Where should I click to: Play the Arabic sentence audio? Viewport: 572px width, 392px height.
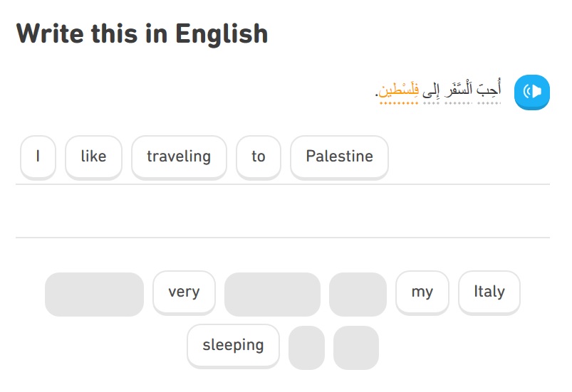coord(531,92)
